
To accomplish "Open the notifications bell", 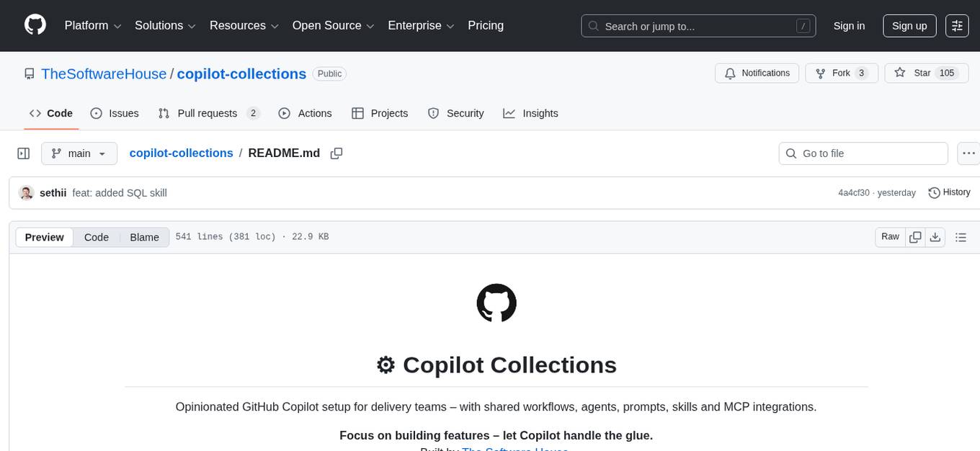I will click(x=730, y=73).
